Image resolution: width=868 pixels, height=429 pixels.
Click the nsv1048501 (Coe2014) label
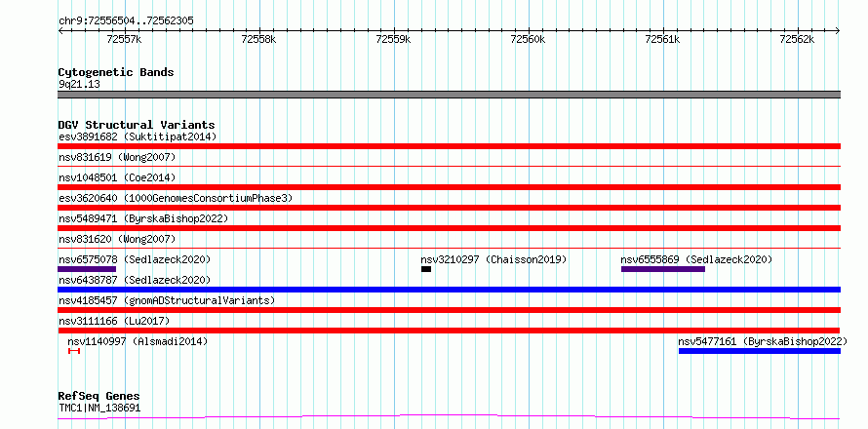(x=117, y=177)
